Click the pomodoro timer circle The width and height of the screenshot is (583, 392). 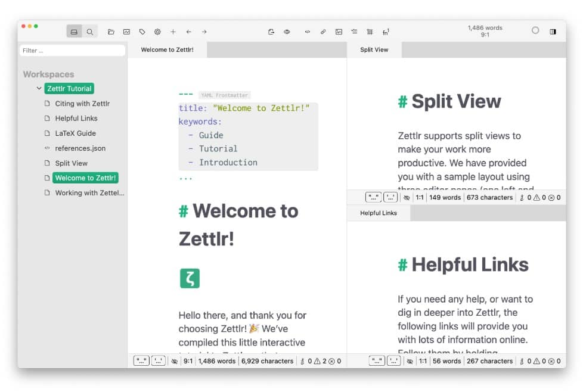pyautogui.click(x=535, y=31)
